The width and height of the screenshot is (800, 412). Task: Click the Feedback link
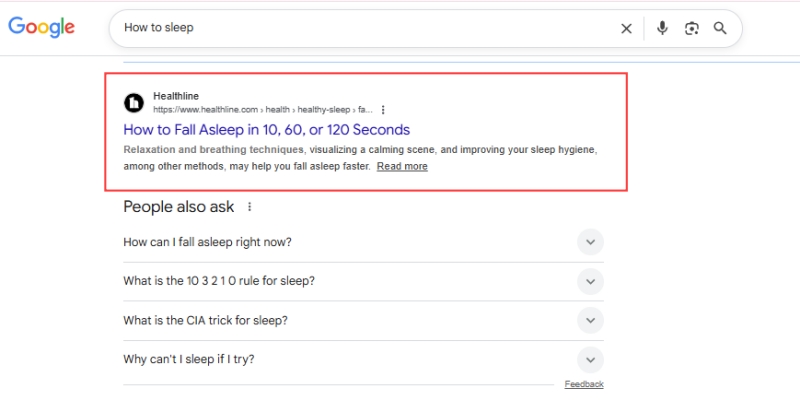click(x=584, y=384)
